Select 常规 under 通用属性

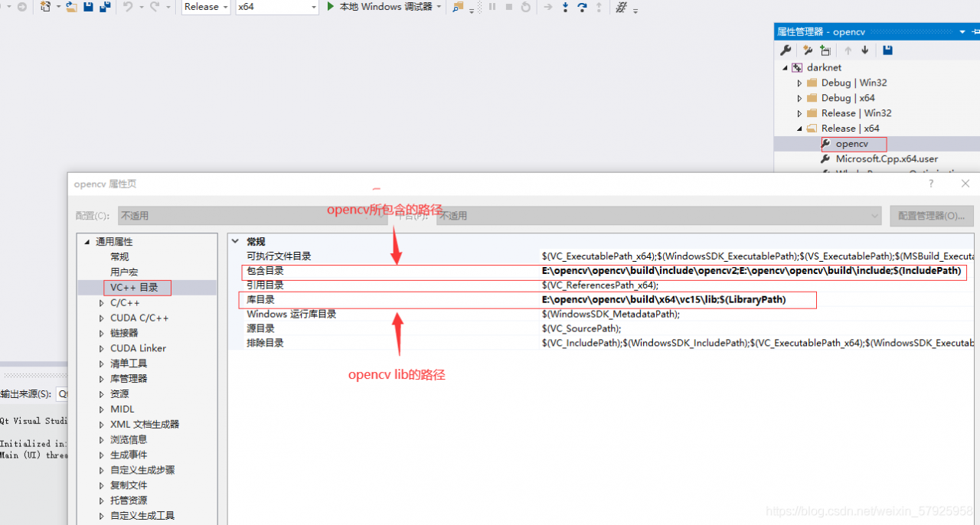(x=119, y=256)
